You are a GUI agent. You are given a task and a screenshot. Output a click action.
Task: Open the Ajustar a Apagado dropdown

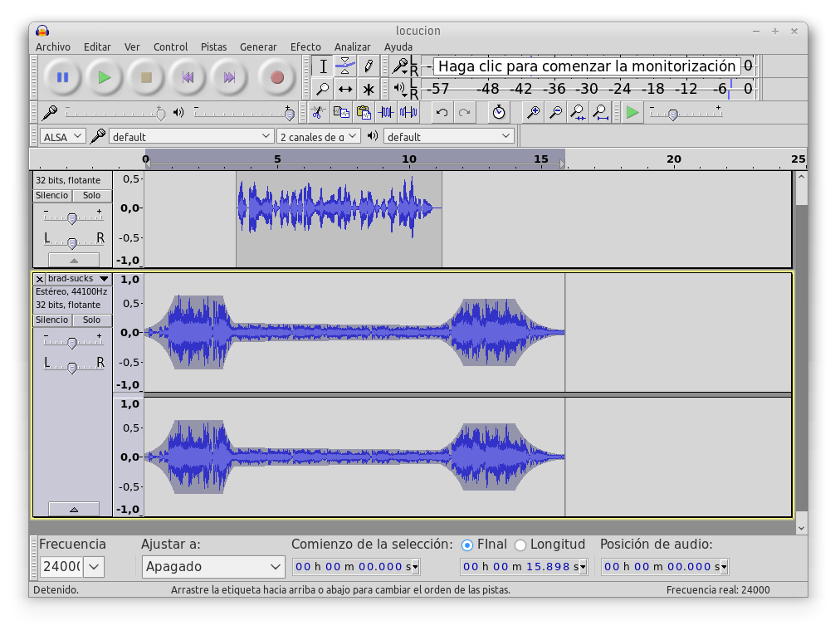coord(213,567)
